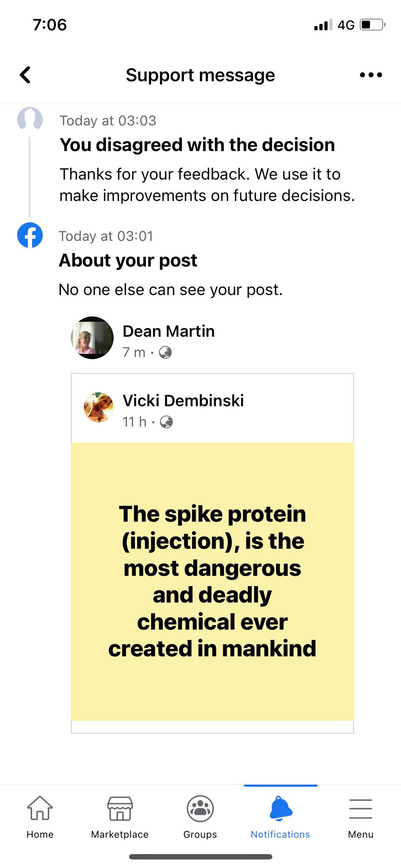Tap the Dean Martin name link
The height and width of the screenshot is (868, 401).
(x=169, y=331)
